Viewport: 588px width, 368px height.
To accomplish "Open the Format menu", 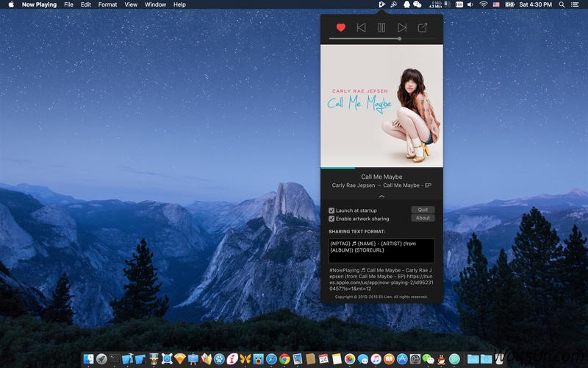I will tap(107, 4).
